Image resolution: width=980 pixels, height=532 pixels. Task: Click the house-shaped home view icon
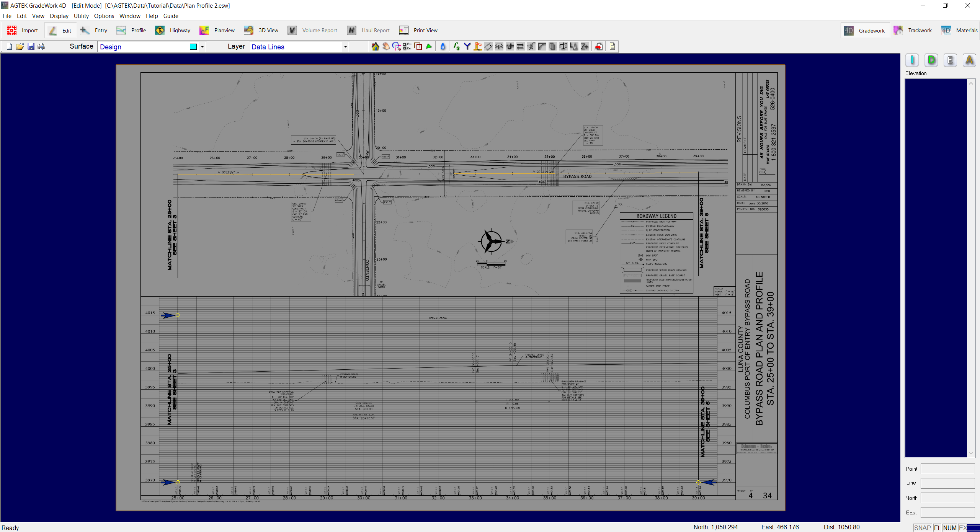click(375, 47)
